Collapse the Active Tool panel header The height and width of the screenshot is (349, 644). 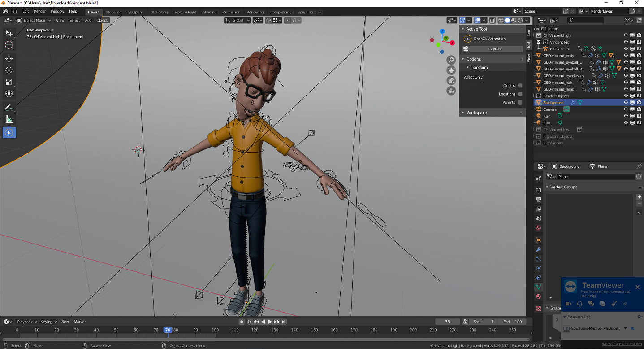pos(476,28)
